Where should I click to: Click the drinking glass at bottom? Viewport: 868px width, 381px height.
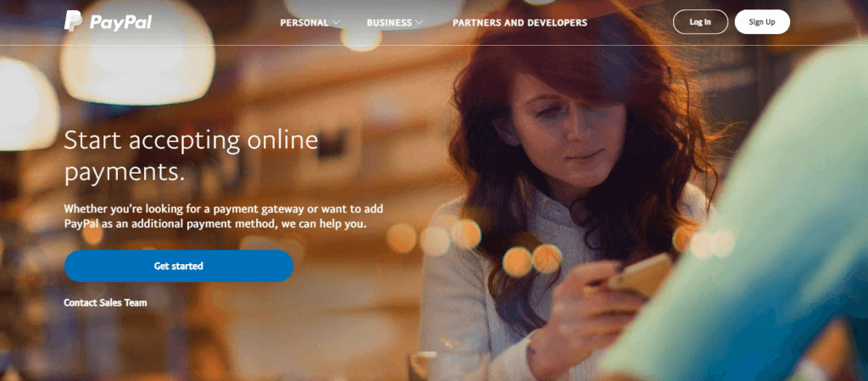pyautogui.click(x=449, y=366)
